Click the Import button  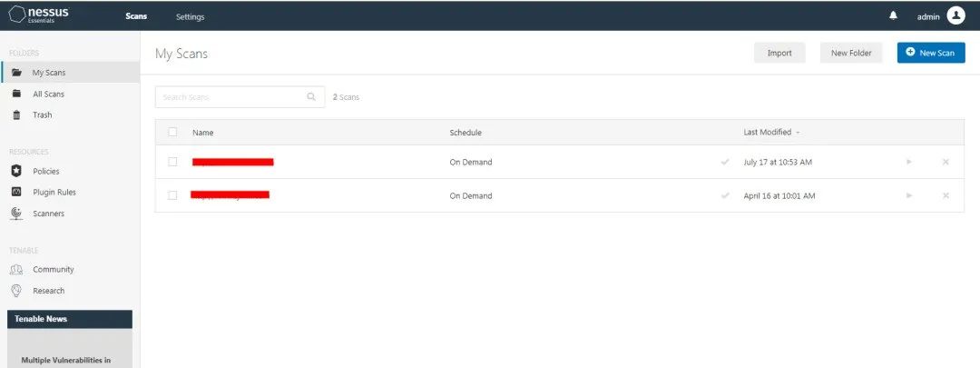(x=779, y=53)
